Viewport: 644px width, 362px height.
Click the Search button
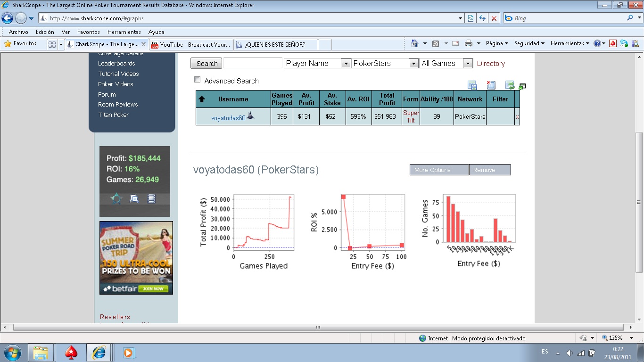tap(207, 64)
